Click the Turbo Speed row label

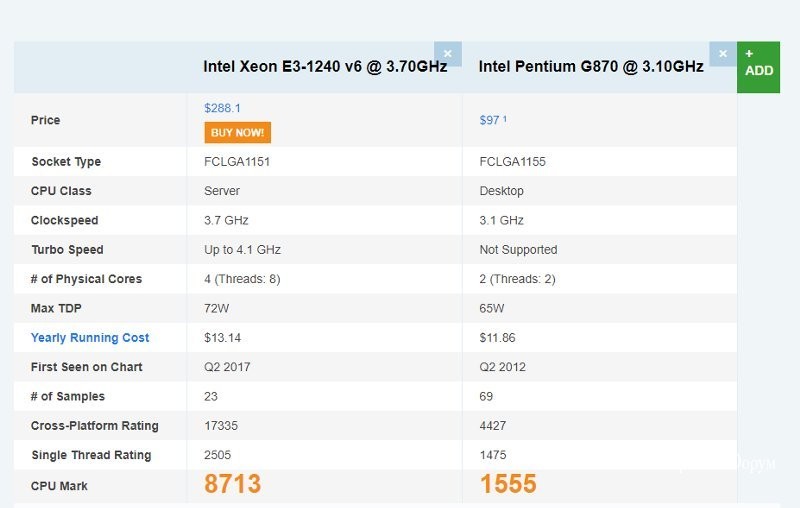pyautogui.click(x=67, y=249)
